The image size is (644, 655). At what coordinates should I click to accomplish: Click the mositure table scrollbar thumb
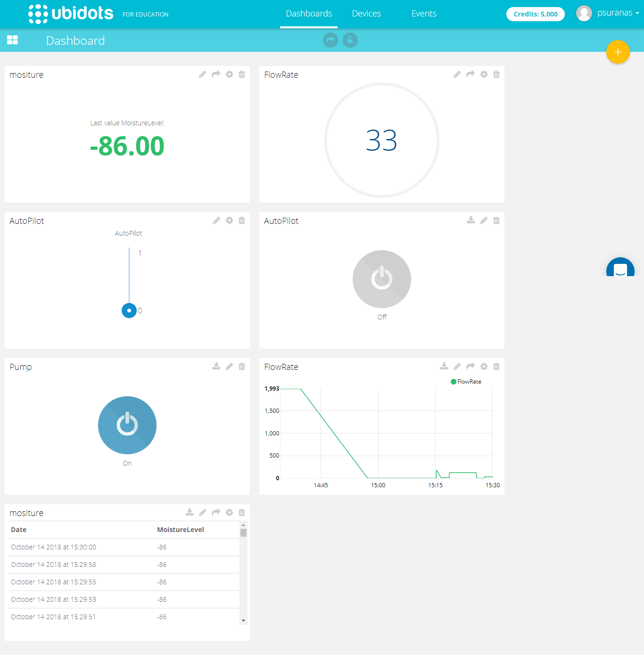coord(244,532)
